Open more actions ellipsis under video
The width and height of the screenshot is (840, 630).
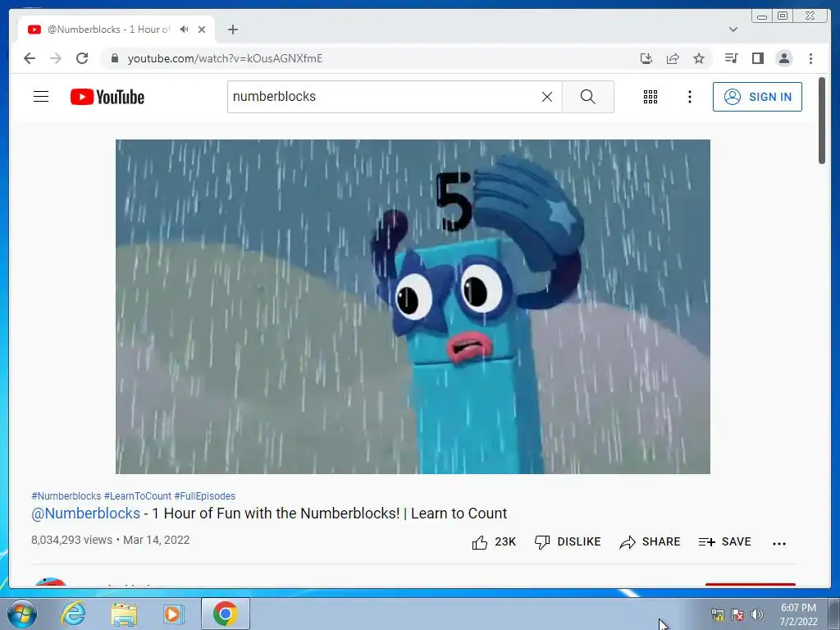pos(779,543)
